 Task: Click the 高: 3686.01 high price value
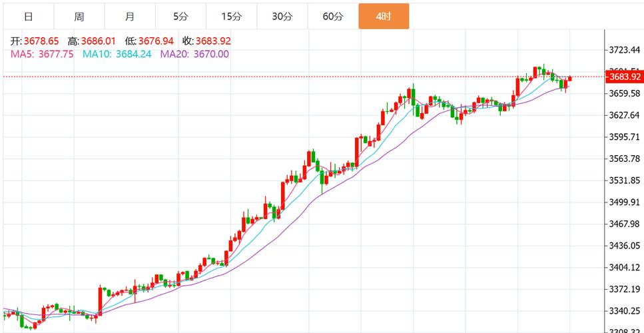pos(92,41)
